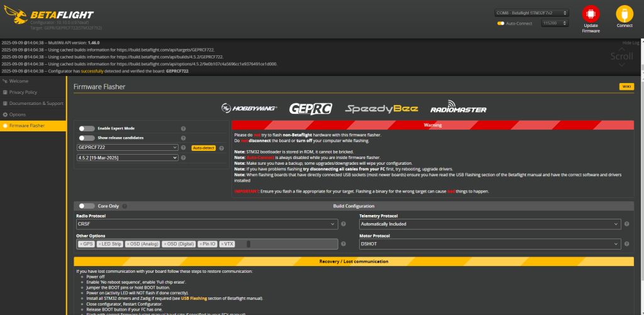Click help icon next to Core Only
Image resolution: width=644 pixels, height=315 pixels.
tap(125, 206)
